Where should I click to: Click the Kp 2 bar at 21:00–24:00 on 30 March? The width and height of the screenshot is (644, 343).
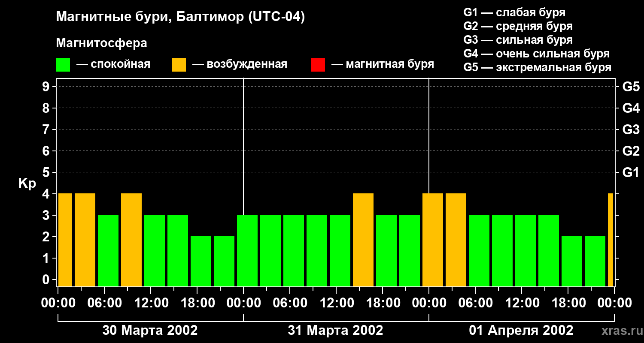[224, 262]
